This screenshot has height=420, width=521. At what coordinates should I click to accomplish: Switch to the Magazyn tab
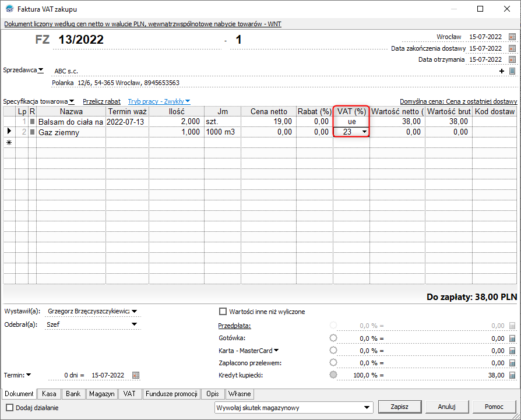pos(102,394)
